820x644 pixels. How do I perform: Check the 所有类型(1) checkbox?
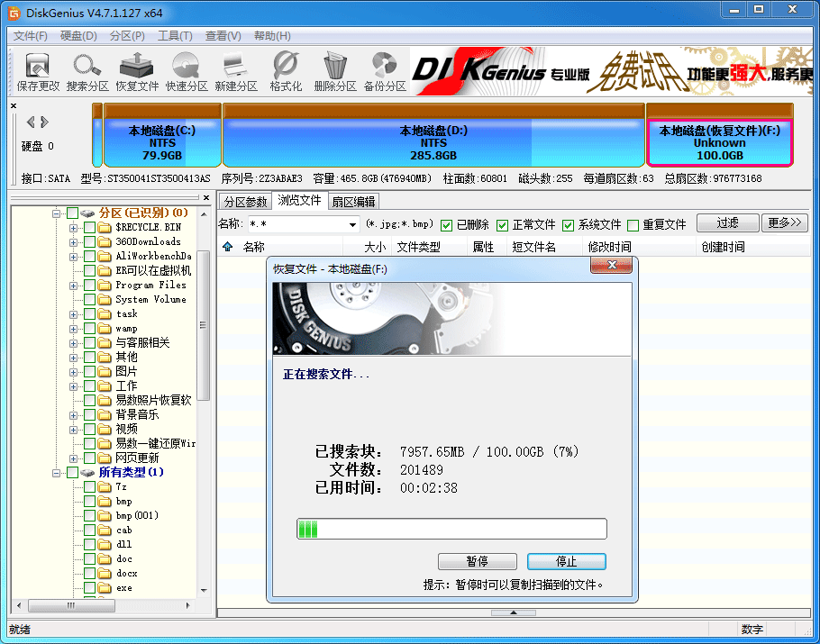73,473
